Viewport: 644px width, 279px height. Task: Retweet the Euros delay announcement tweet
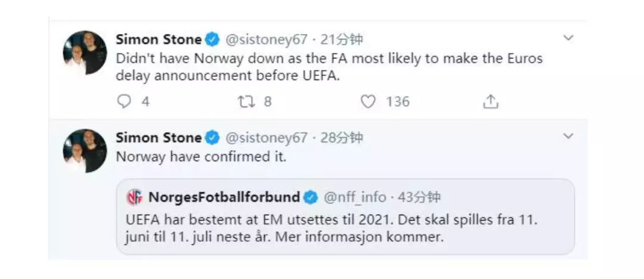tap(246, 101)
